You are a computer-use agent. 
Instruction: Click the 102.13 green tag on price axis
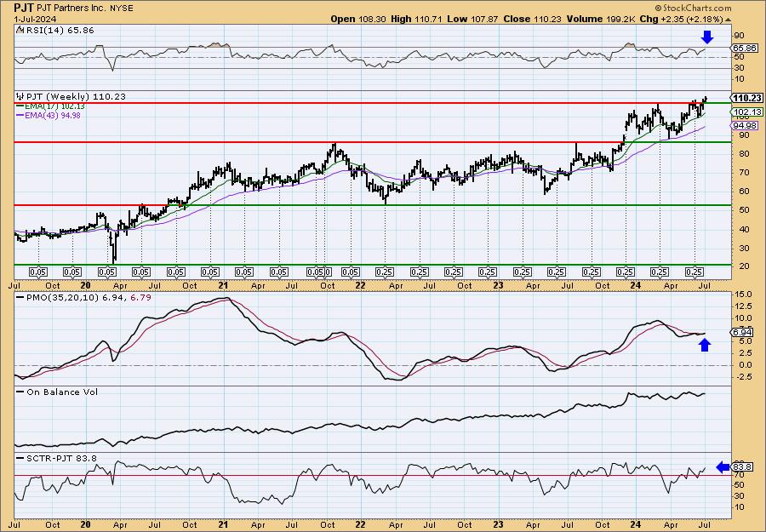coord(747,112)
